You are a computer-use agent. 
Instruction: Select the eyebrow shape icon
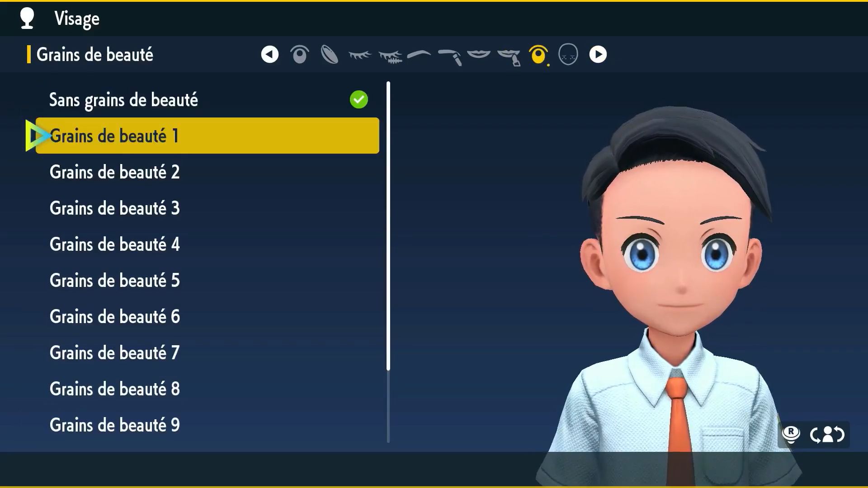[x=419, y=55]
